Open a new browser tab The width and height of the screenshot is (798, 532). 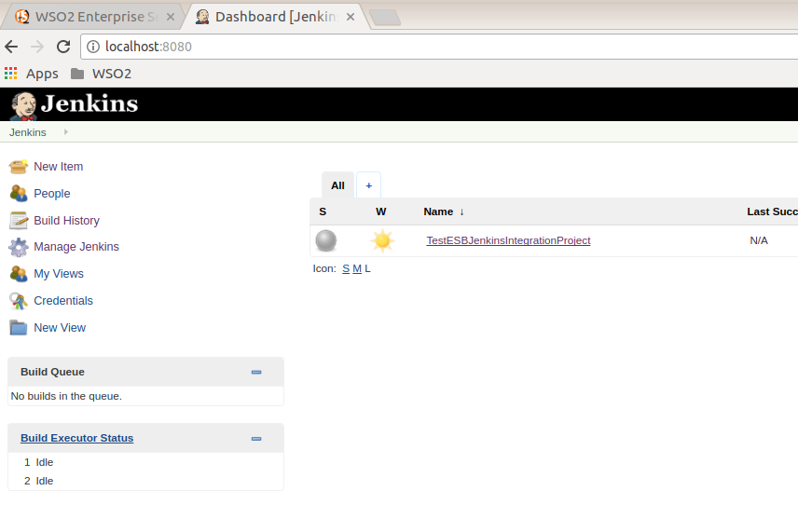(x=385, y=18)
